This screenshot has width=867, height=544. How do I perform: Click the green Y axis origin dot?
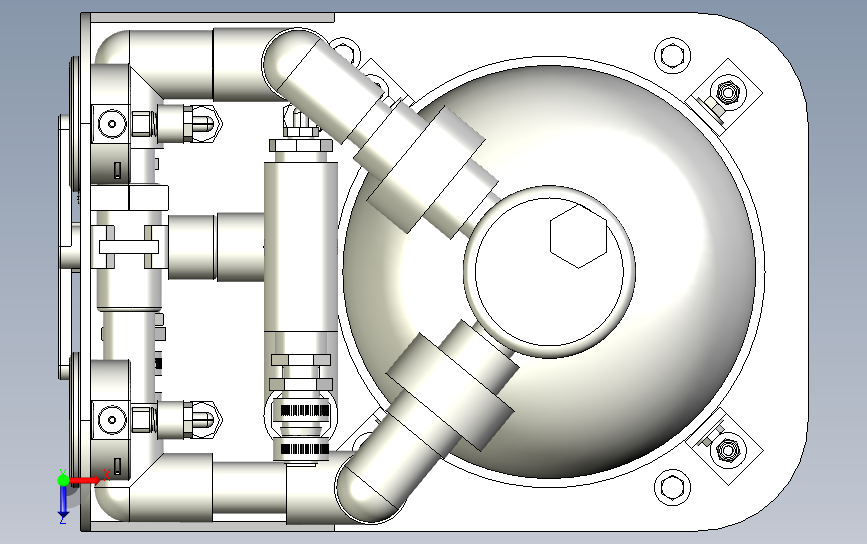(63, 480)
